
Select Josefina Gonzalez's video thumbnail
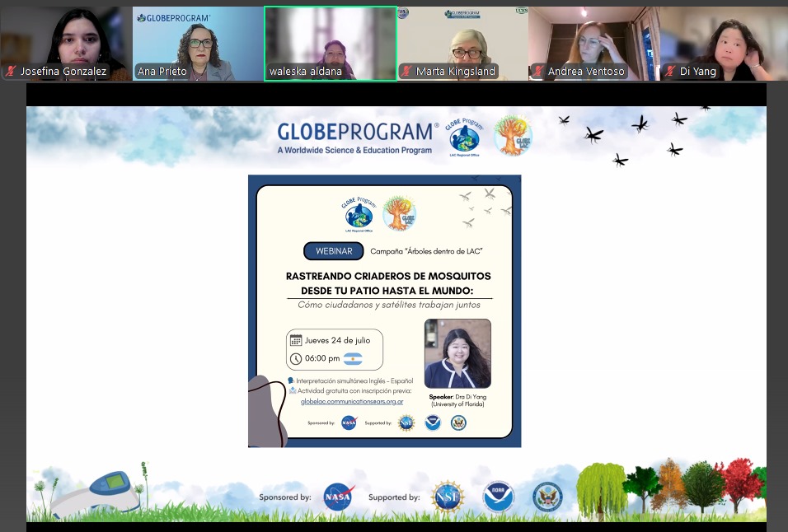(x=66, y=44)
